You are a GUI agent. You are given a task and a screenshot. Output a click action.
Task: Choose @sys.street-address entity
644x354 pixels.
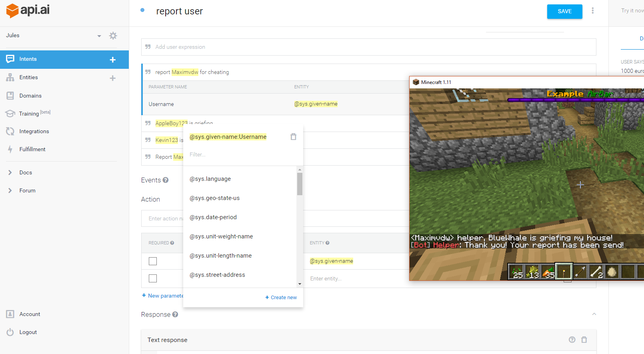pos(217,275)
